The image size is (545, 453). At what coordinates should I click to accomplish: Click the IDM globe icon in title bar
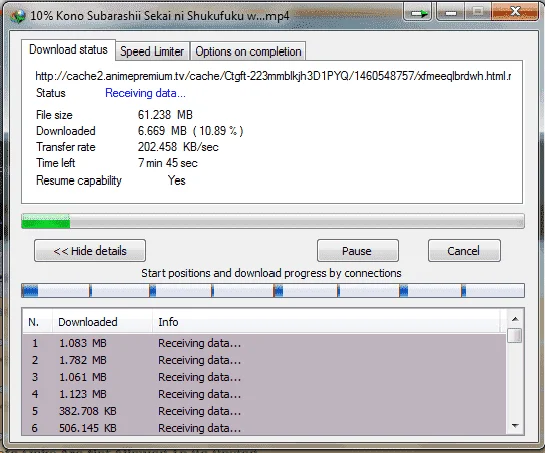[x=17, y=16]
